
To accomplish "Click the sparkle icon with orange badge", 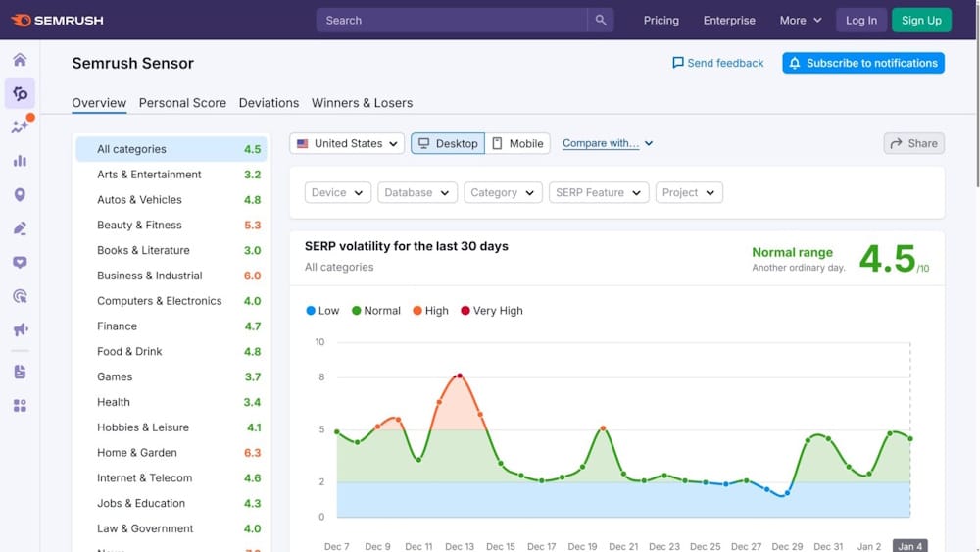I will [20, 126].
